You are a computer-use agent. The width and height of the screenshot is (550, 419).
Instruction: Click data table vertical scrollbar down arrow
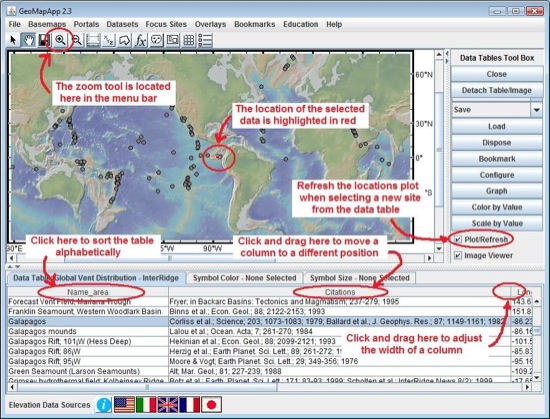pyautogui.click(x=537, y=378)
